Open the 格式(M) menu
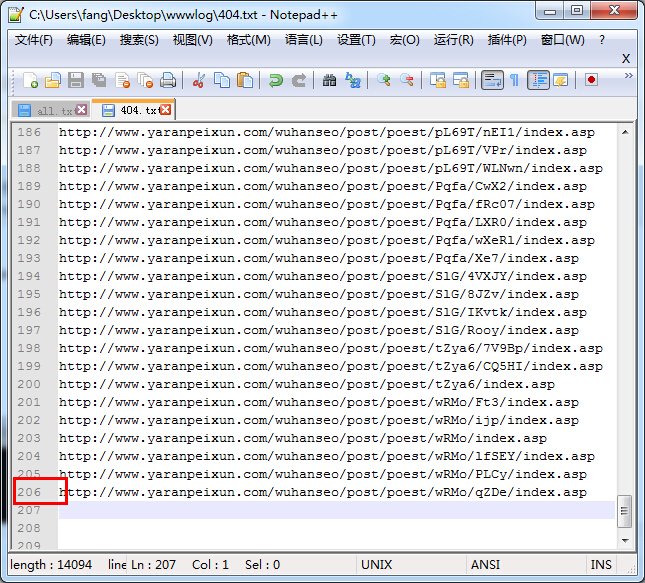 pos(248,40)
